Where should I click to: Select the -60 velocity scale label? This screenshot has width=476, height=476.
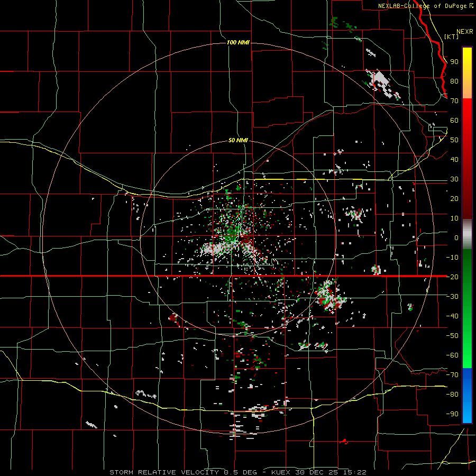tap(452, 355)
